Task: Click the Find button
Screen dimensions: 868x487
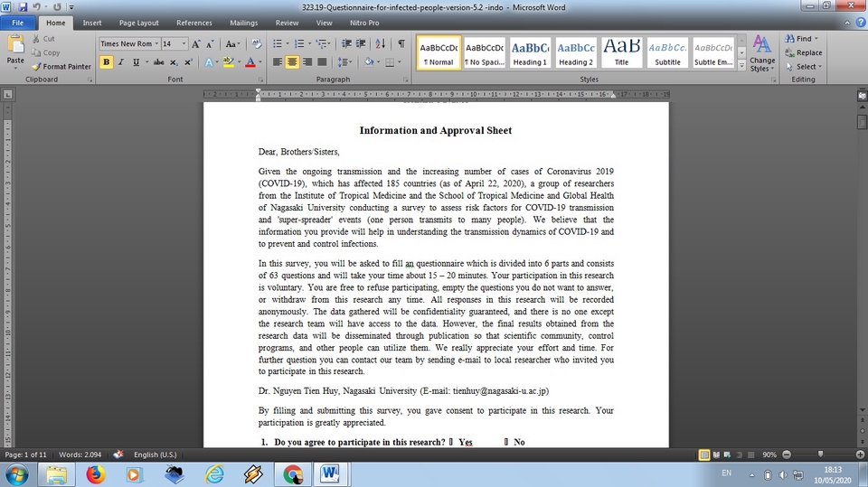Action: tap(802, 39)
